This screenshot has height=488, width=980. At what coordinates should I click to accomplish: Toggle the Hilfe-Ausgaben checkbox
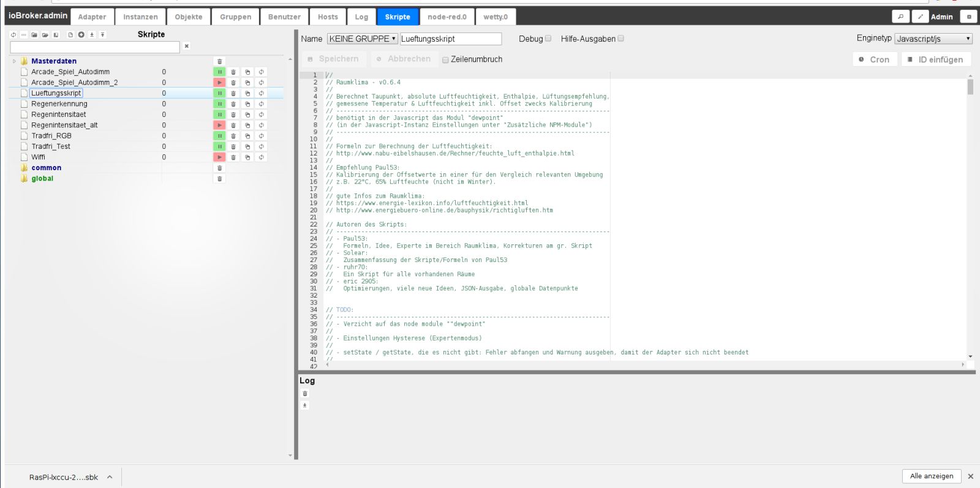621,39
